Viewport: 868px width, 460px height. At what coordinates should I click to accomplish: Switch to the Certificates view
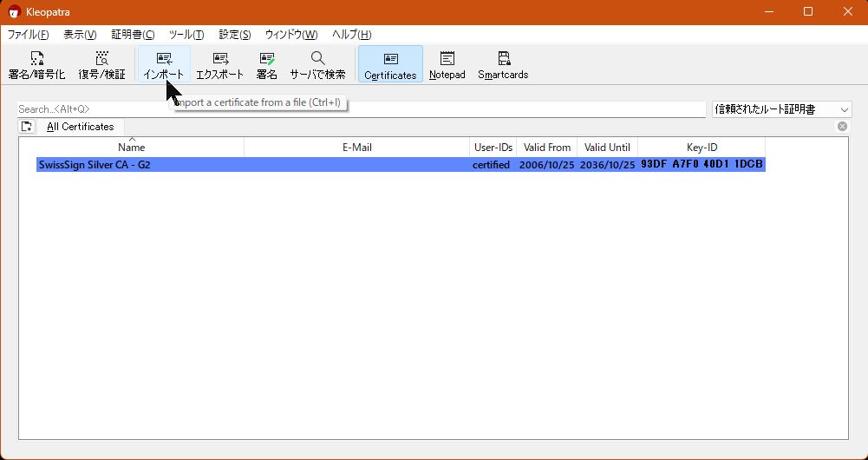[x=390, y=64]
